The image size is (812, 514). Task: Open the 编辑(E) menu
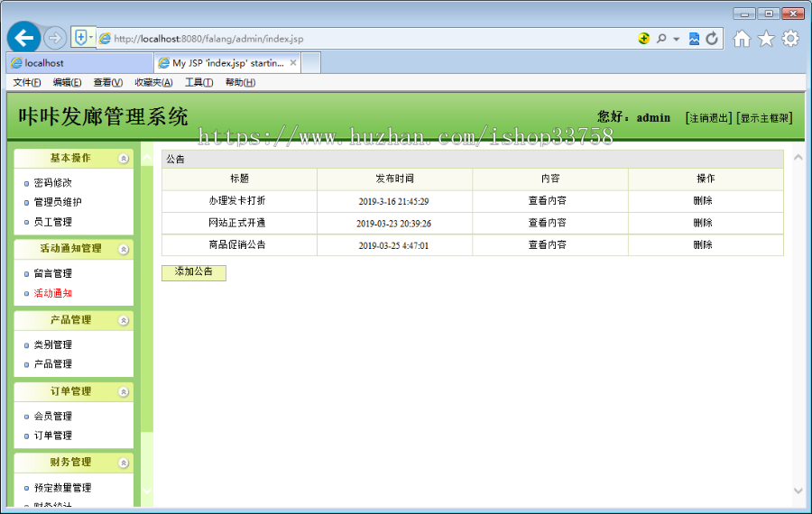(67, 82)
